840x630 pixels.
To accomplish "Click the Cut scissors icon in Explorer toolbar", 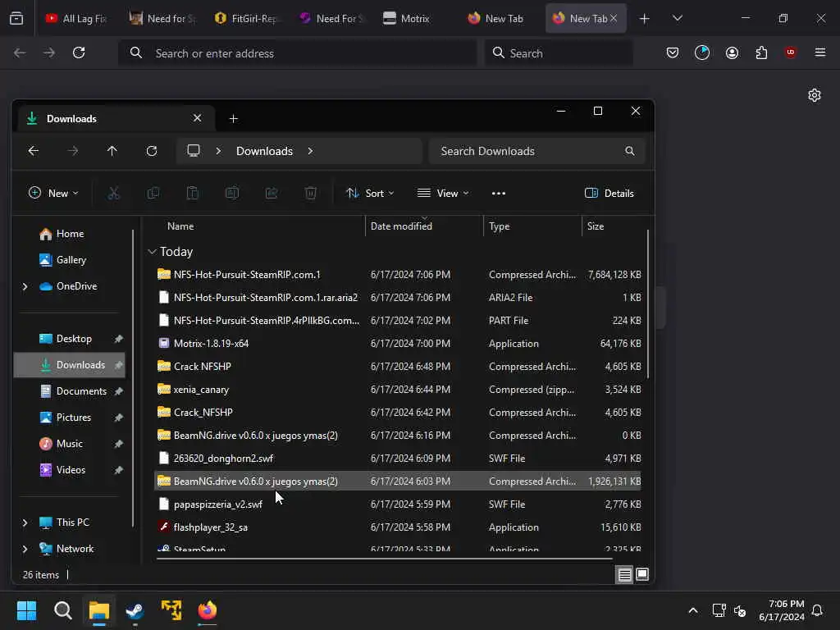I will coord(113,194).
